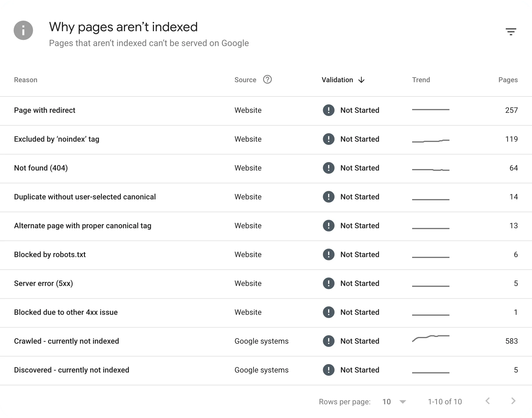
Task: Click the info icon beside the heading
Action: coord(23,30)
